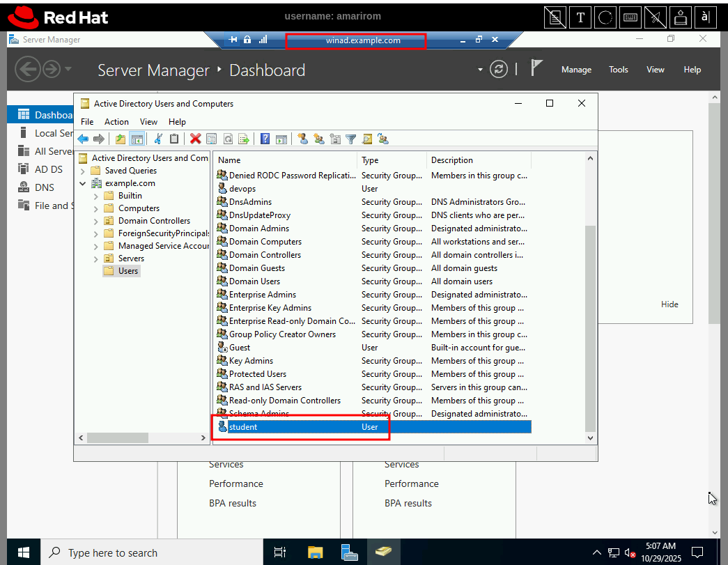Open the Action menu
This screenshot has width=728, height=565.
click(116, 121)
